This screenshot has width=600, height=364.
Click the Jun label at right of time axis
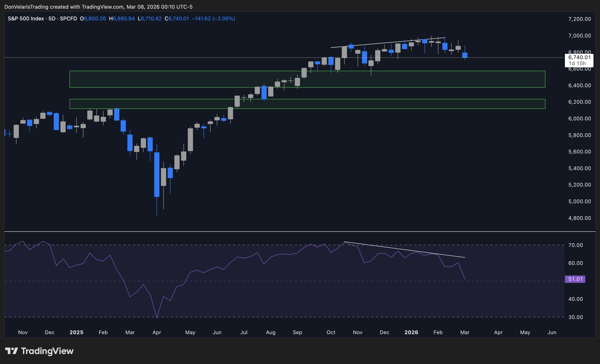coord(552,332)
